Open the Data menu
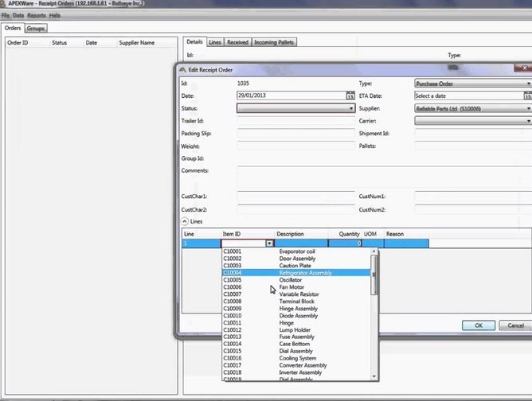Viewport: 532px width, 401px height. 18,16
